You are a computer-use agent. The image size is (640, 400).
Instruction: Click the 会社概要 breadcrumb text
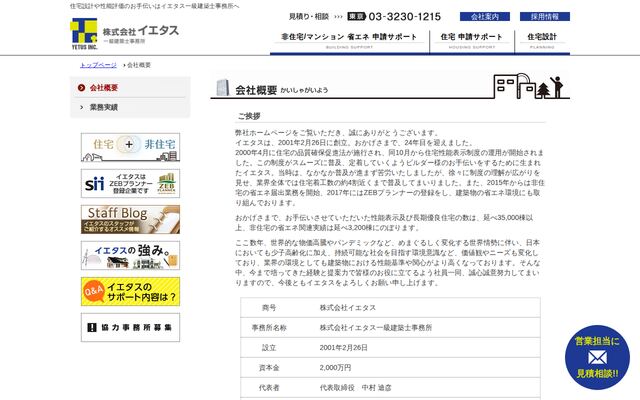(x=139, y=65)
